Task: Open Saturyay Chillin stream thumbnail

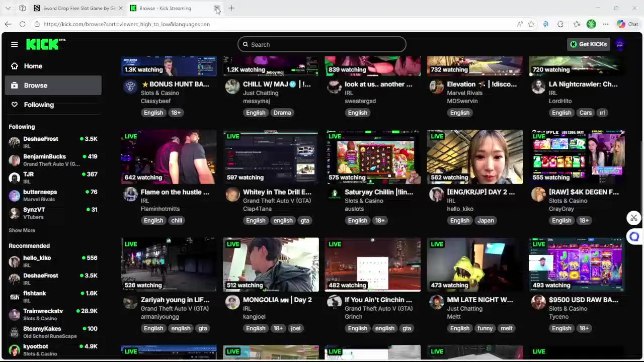Action: (373, 157)
